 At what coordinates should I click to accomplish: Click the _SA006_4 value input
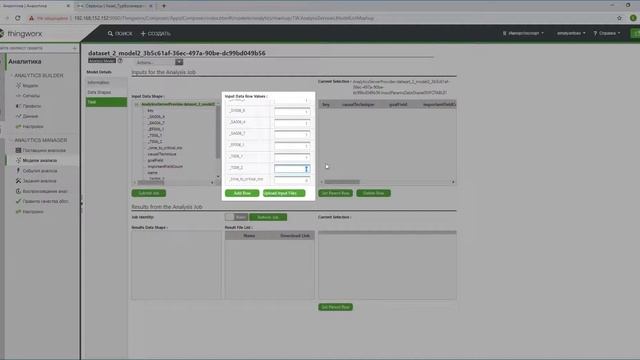click(x=292, y=123)
